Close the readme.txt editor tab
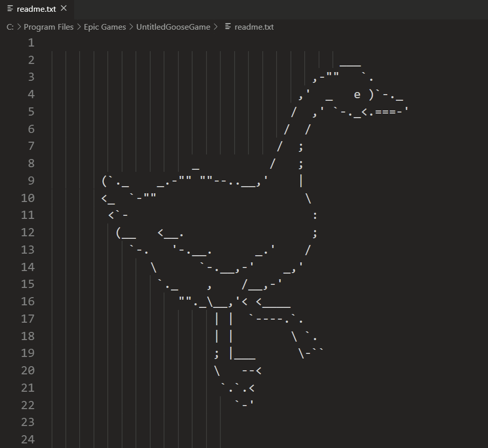The height and width of the screenshot is (448, 488). tap(64, 8)
